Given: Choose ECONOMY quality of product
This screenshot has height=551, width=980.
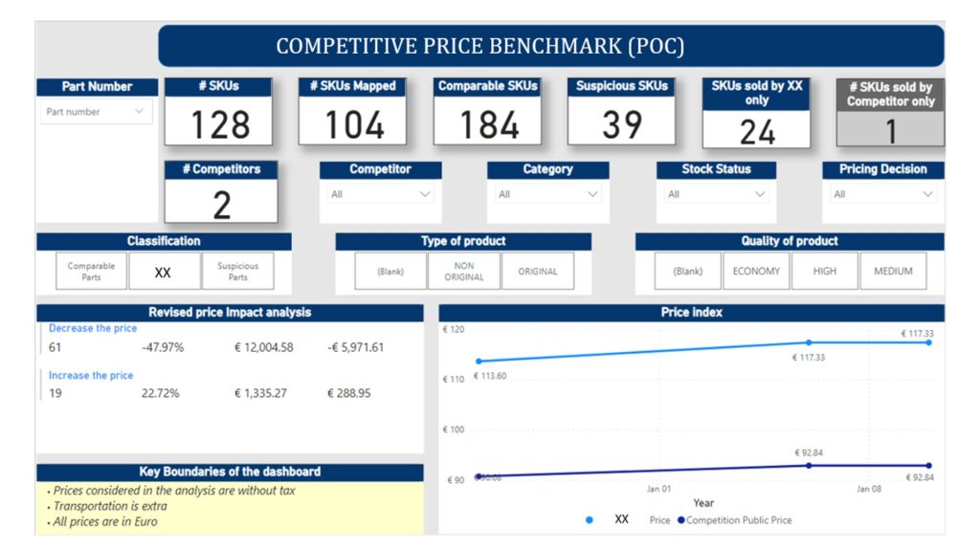Looking at the screenshot, I should coord(756,272).
